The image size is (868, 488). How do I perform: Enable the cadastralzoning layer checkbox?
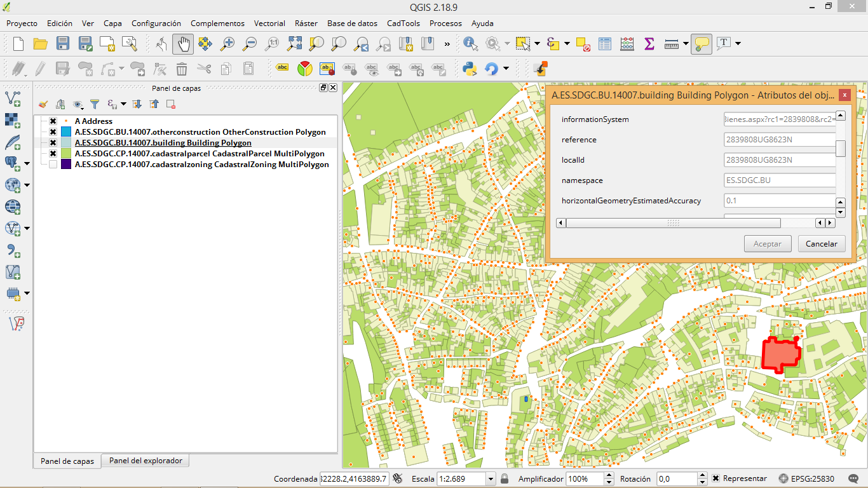[53, 165]
